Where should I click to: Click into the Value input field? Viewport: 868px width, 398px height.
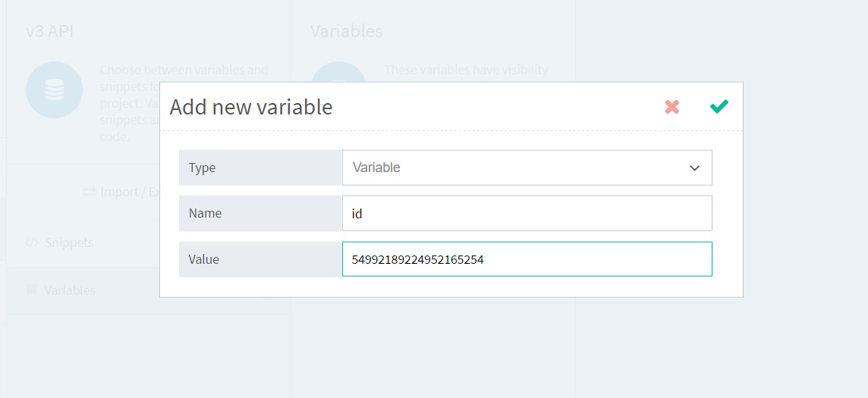[x=527, y=259]
